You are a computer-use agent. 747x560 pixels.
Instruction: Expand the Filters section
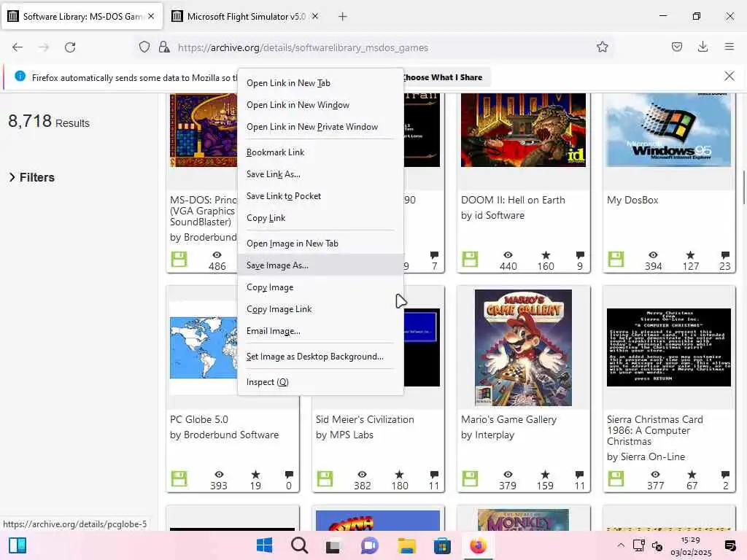(x=32, y=177)
